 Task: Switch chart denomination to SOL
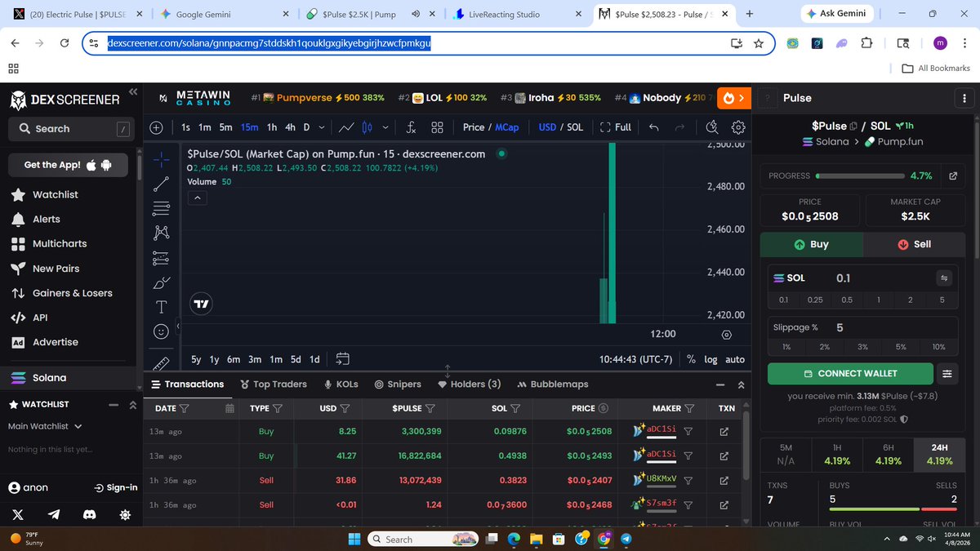pos(575,127)
